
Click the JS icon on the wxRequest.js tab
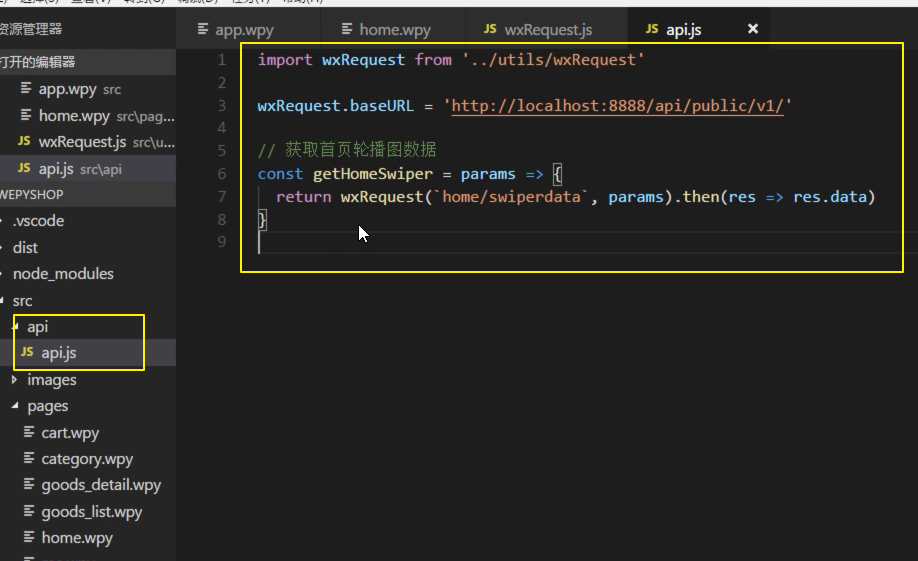click(490, 30)
